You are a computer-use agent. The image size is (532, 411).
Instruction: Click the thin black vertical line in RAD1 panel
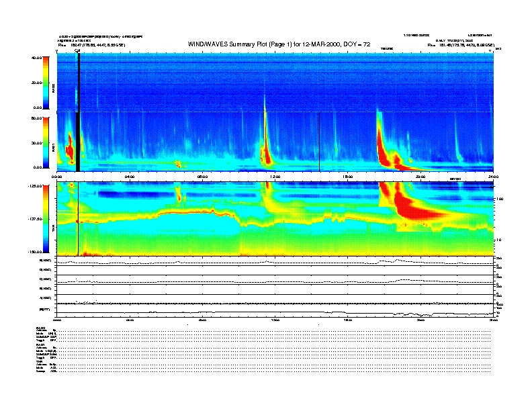[x=319, y=142]
